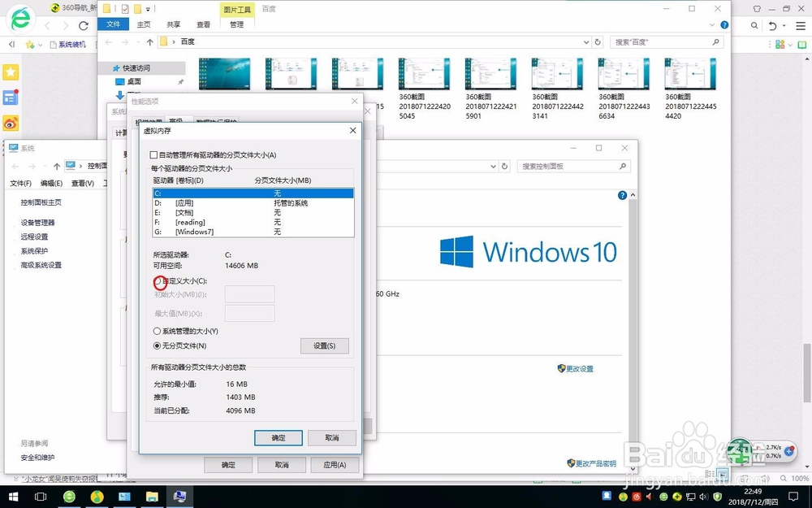Click the browser back arrow

point(47,25)
